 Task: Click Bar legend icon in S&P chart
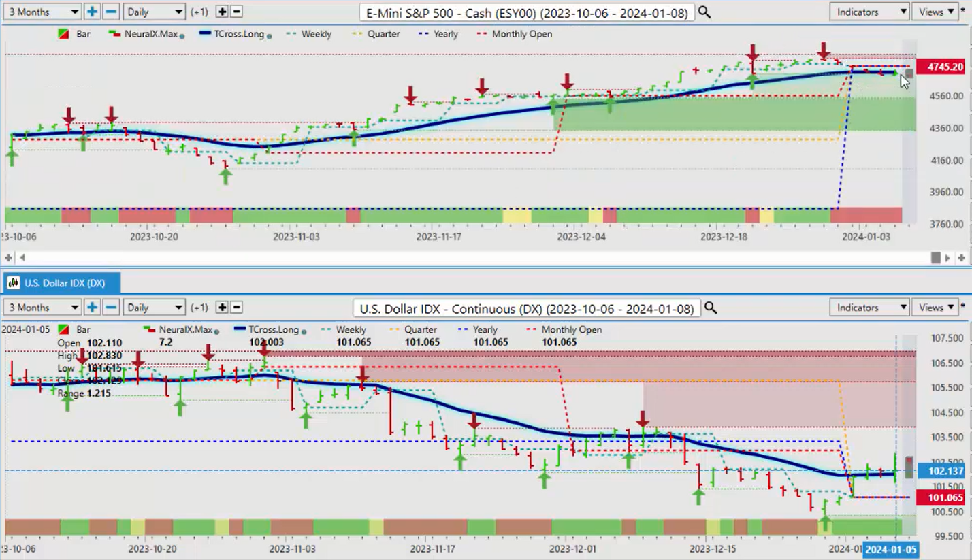[63, 34]
